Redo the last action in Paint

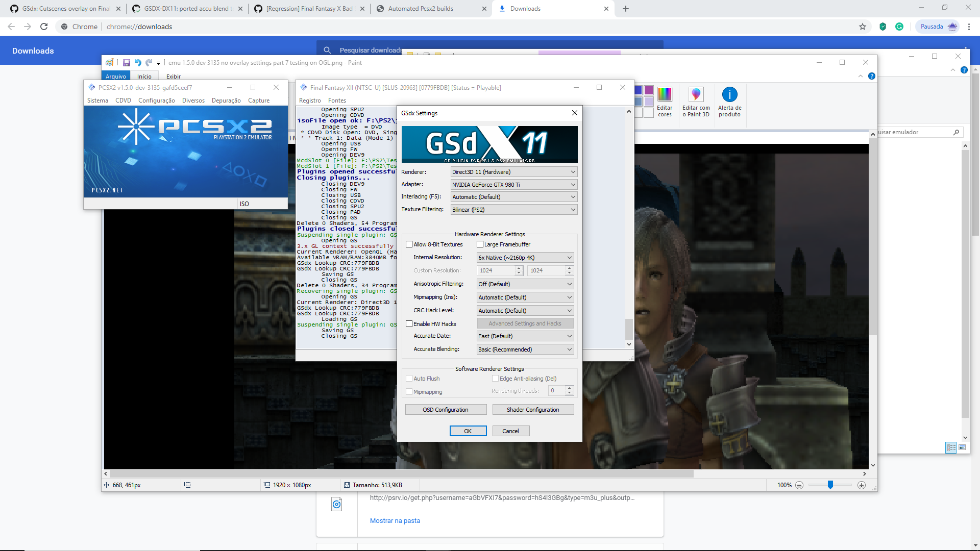[149, 62]
